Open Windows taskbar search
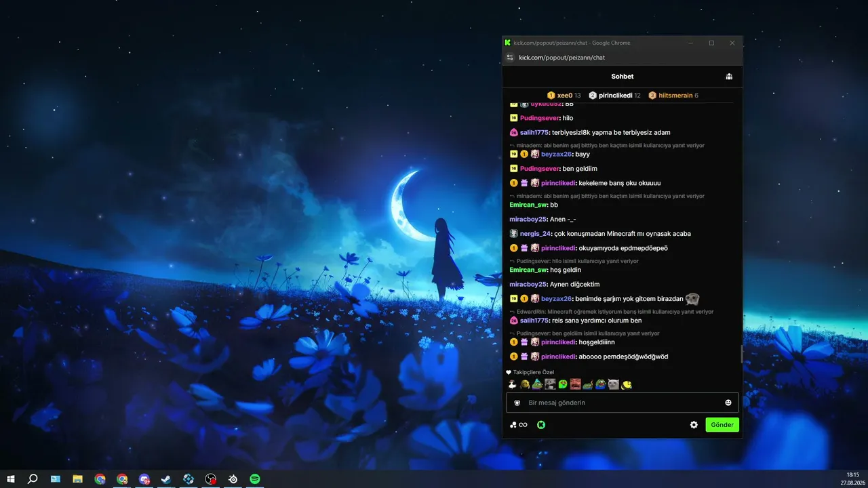Screen dimensions: 868x488 click(x=33, y=479)
